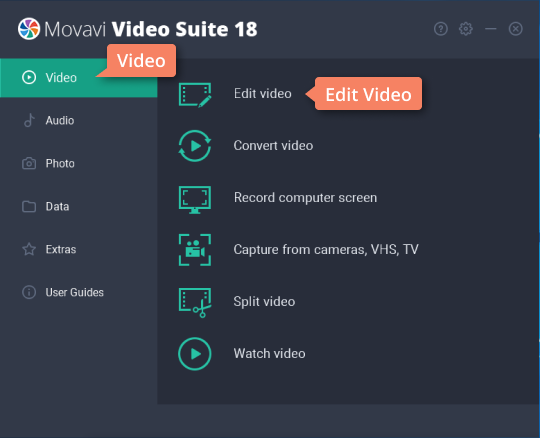Choose Convert video option
The image size is (540, 438).
(x=273, y=146)
